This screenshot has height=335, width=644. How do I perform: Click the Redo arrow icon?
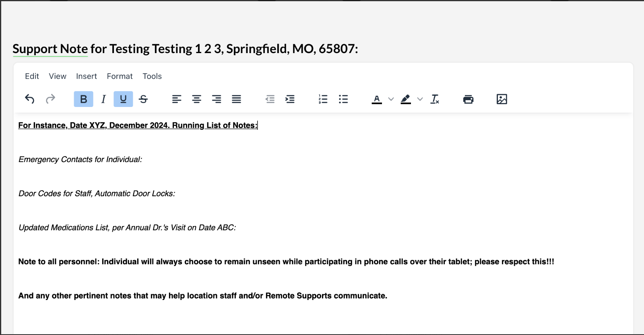[50, 99]
